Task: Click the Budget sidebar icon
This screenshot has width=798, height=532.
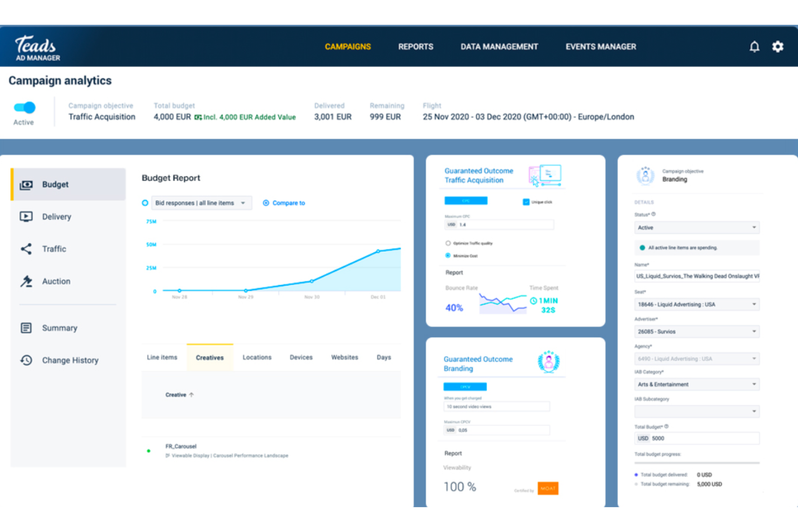Action: coord(26,185)
